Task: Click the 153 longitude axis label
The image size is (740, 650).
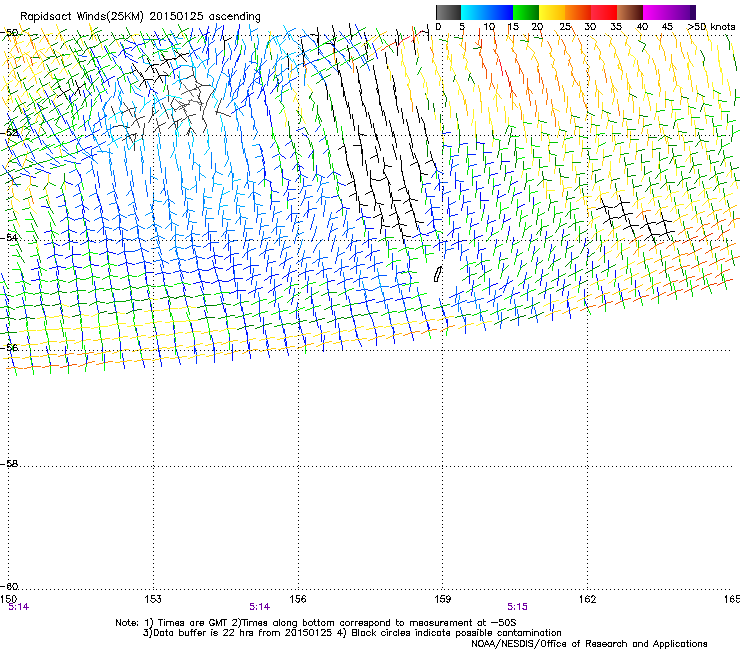Action: 153,599
